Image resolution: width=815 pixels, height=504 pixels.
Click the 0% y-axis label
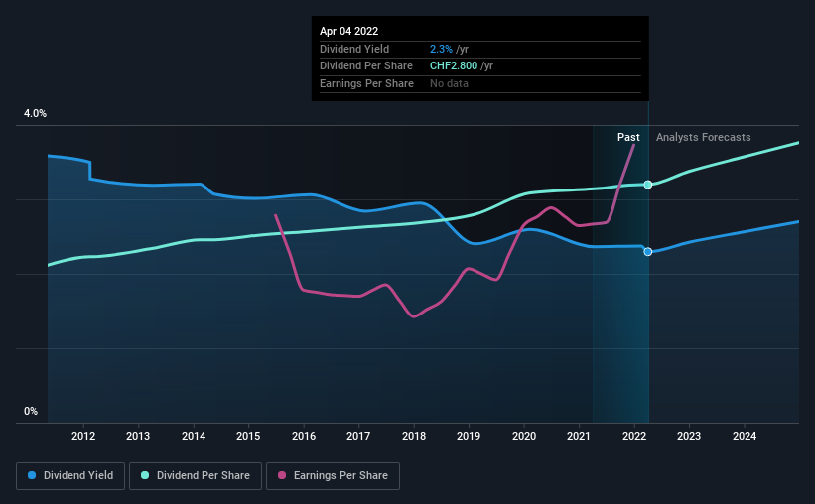[x=31, y=411]
